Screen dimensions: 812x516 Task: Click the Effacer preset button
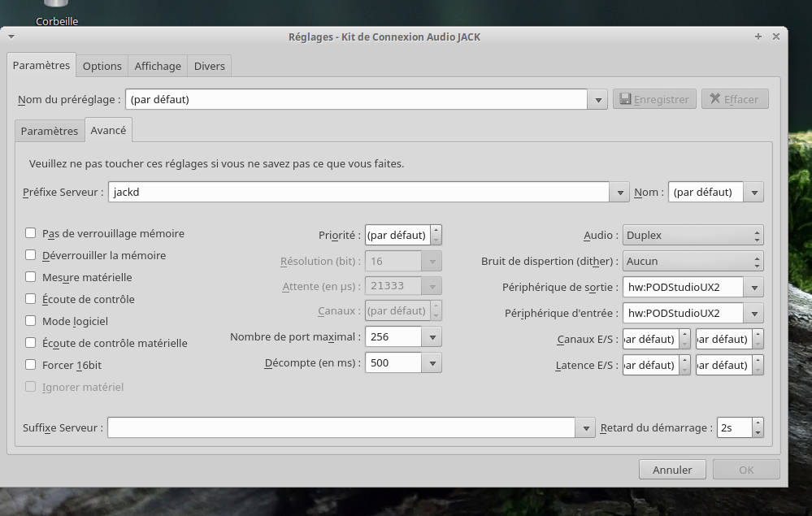click(x=735, y=99)
